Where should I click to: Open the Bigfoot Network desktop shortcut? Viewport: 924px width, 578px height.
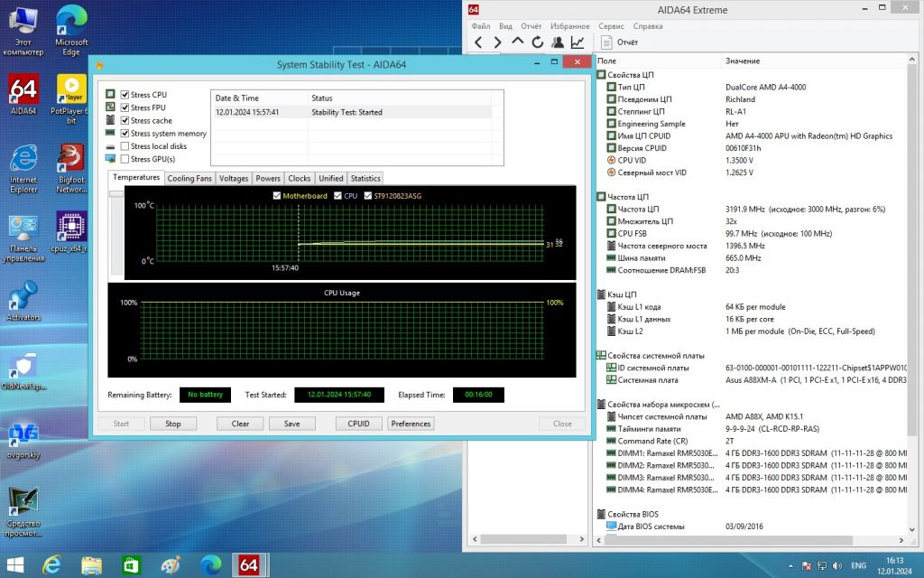coord(70,168)
